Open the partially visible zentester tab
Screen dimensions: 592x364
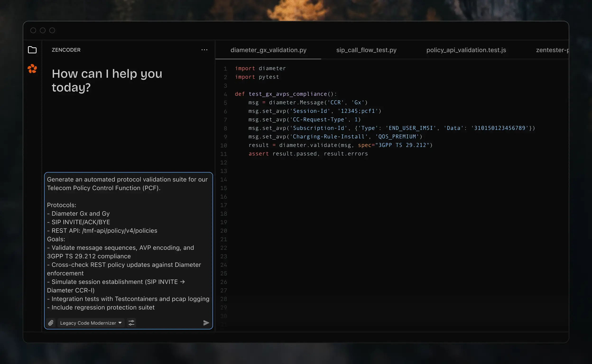pos(552,50)
